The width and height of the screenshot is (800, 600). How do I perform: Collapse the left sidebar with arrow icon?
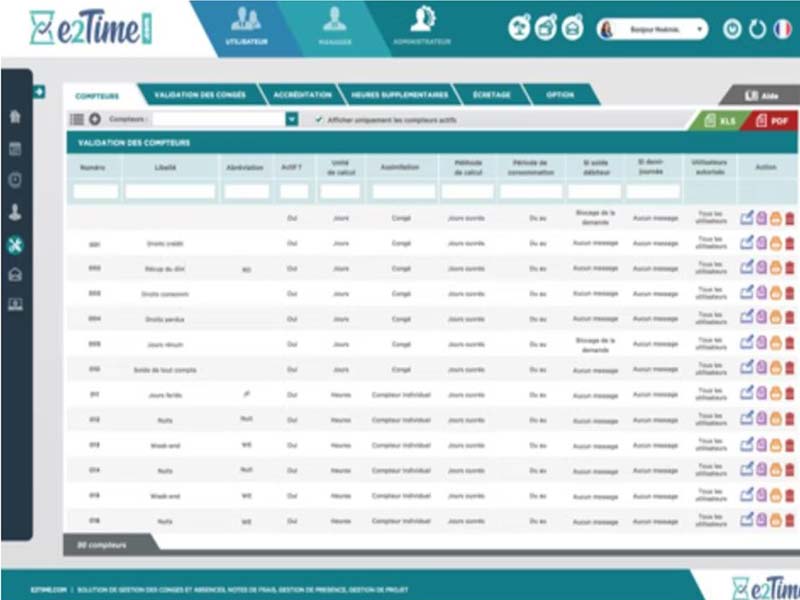pos(39,92)
